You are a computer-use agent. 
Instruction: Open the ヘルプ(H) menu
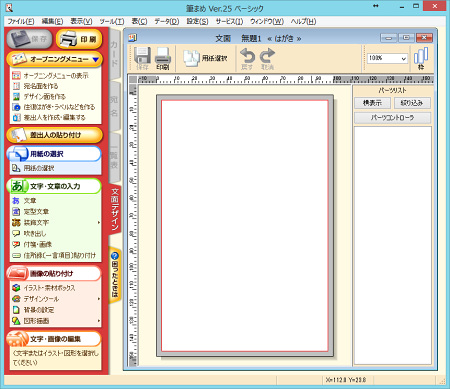[303, 21]
